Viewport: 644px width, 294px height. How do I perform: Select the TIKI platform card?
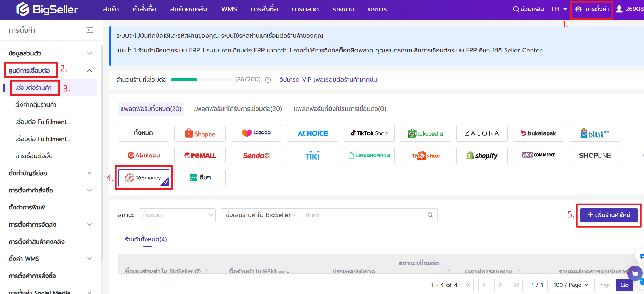pos(313,155)
